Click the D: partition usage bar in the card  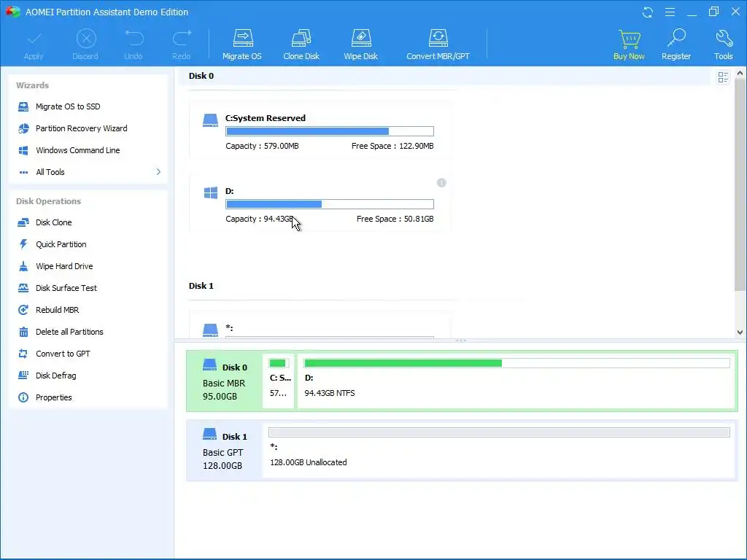[330, 204]
